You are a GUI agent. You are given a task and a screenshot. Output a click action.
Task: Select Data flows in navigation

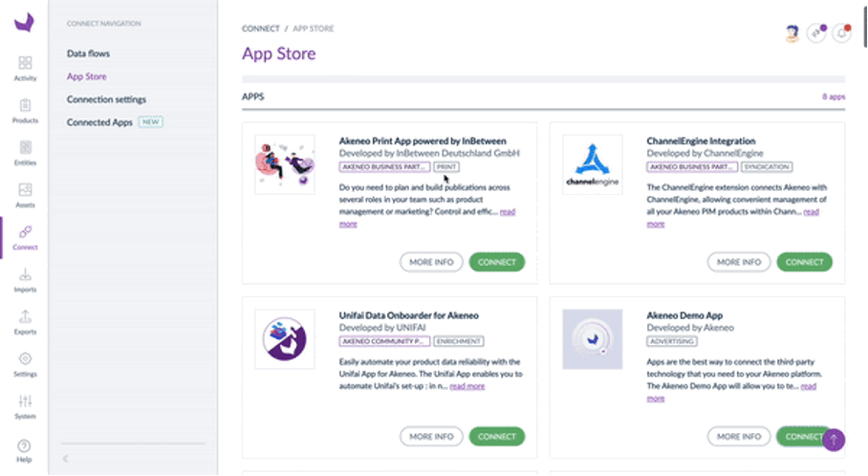[x=88, y=54]
